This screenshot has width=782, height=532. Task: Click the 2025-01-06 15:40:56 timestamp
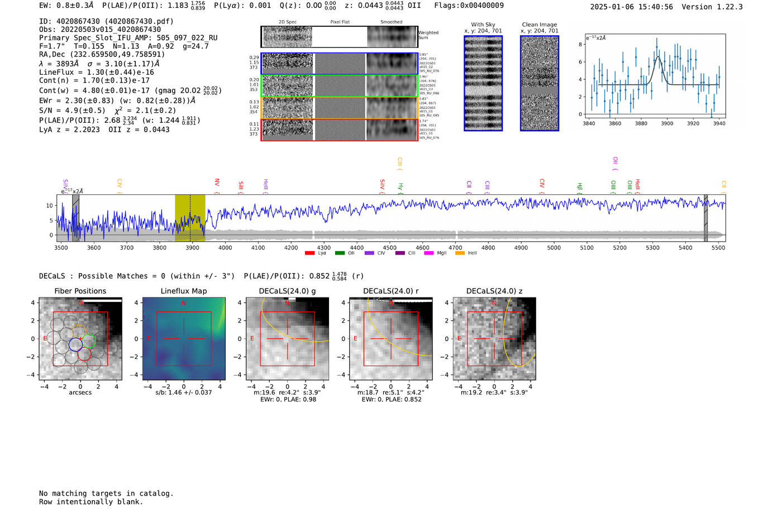click(x=631, y=7)
